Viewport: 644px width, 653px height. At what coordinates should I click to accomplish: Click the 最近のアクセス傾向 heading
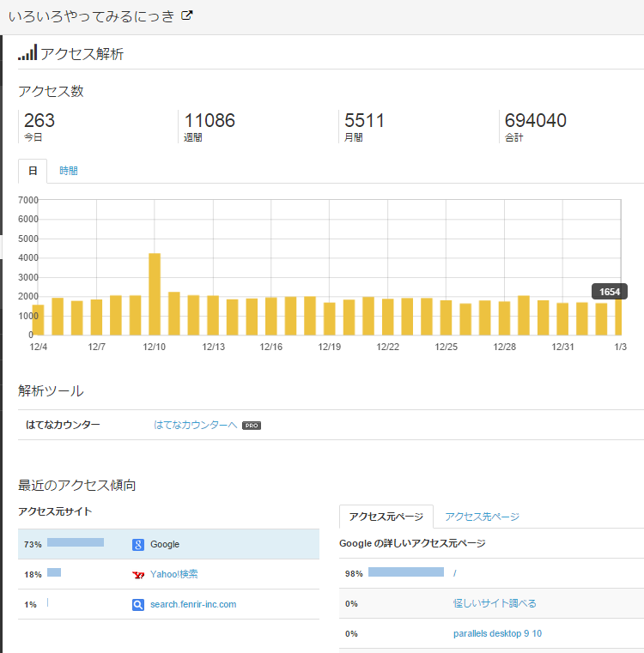tap(76, 485)
